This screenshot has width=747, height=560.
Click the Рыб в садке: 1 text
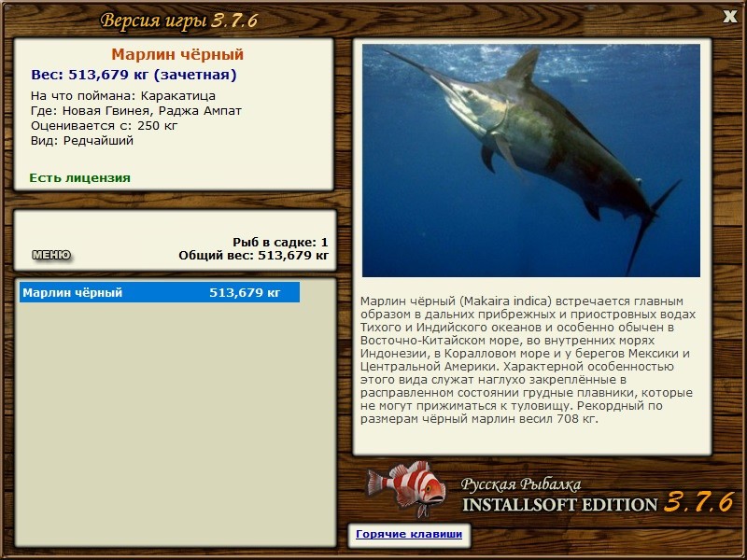click(280, 242)
